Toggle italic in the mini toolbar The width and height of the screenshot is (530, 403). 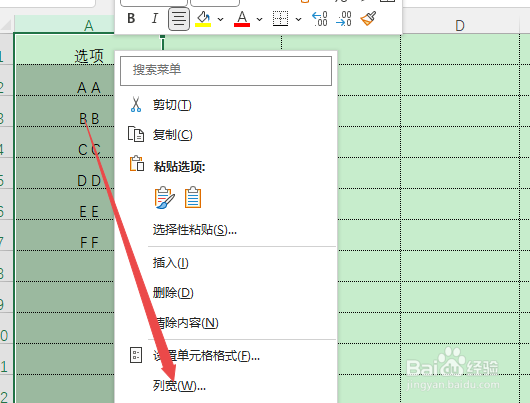pos(154,18)
